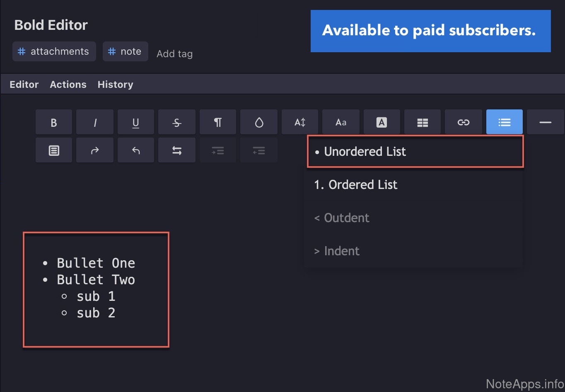Open the font family Aa menu

[340, 122]
